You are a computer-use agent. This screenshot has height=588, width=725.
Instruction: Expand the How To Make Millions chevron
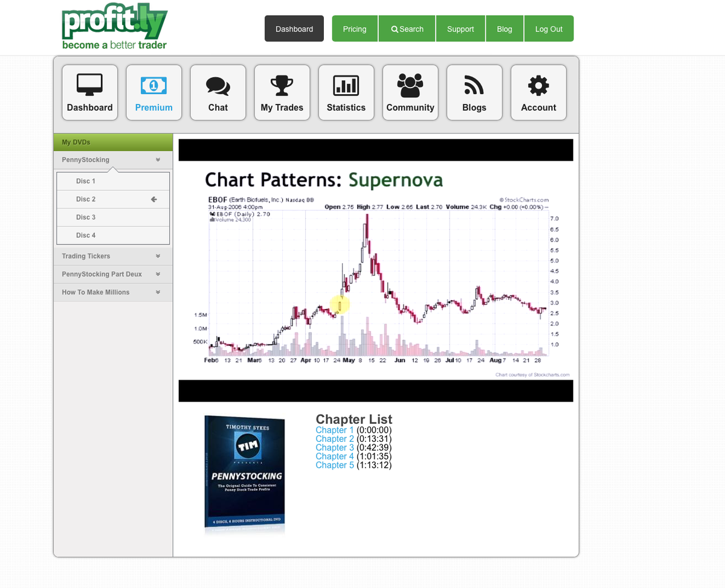point(158,292)
